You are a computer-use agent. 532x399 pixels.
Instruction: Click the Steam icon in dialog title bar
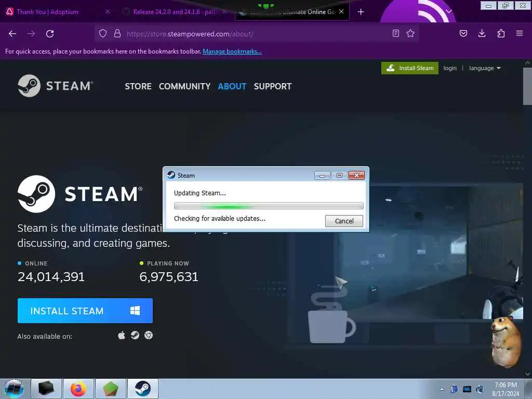171,175
